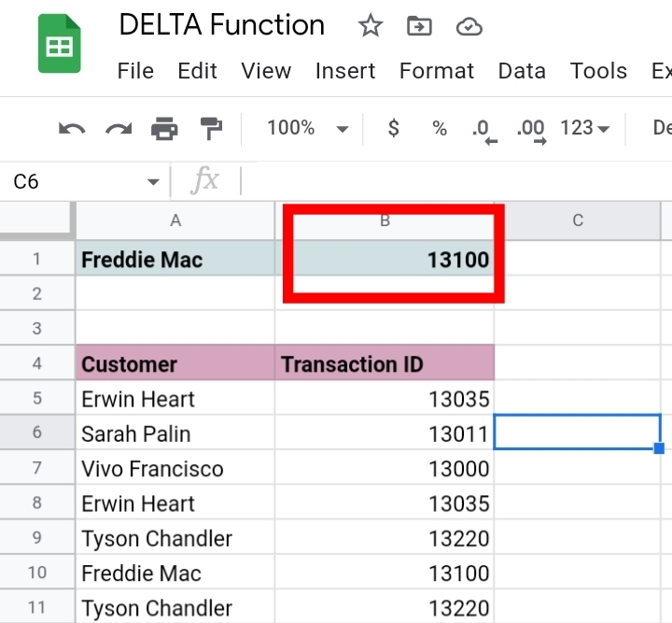Click cell B1 with value 13100
672x623 pixels.
[385, 259]
